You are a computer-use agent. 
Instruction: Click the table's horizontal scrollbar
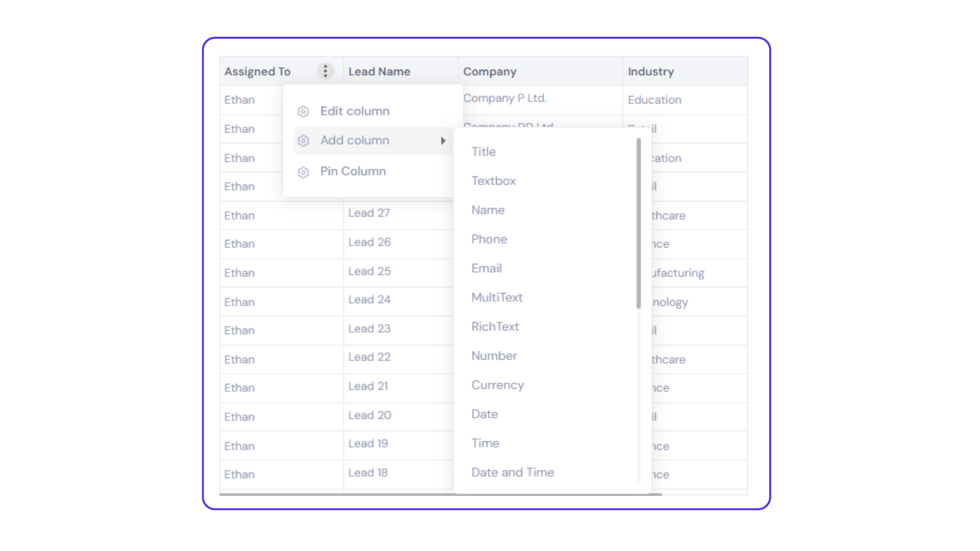(x=440, y=494)
